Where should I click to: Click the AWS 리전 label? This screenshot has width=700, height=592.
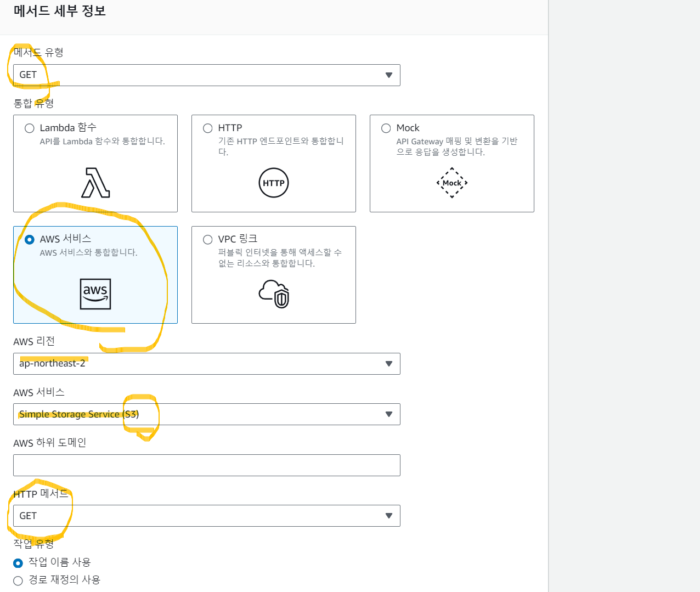(34, 341)
